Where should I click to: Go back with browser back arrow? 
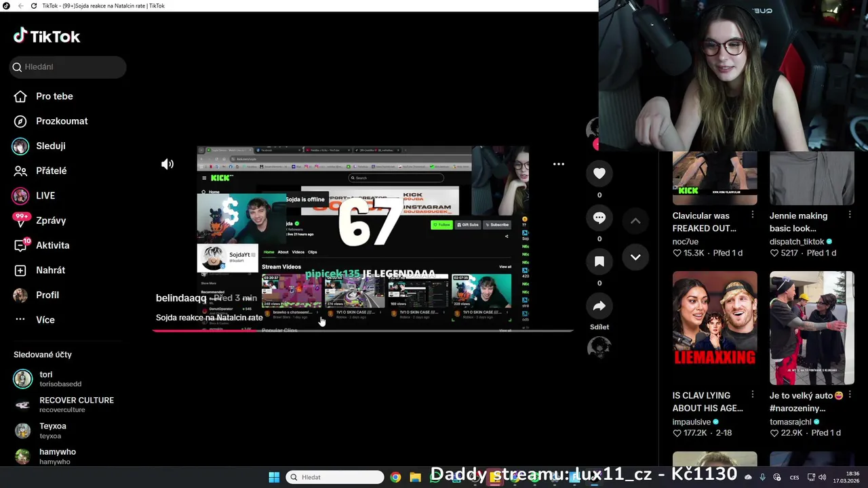click(20, 5)
